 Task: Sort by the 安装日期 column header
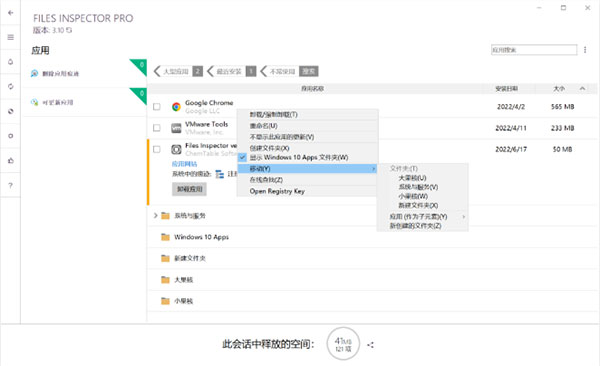pos(507,88)
